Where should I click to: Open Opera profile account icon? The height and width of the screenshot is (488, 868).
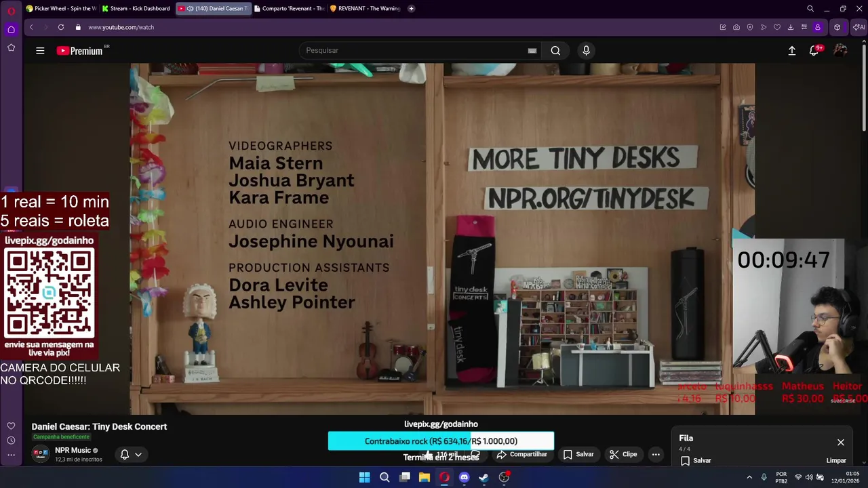[x=818, y=27]
